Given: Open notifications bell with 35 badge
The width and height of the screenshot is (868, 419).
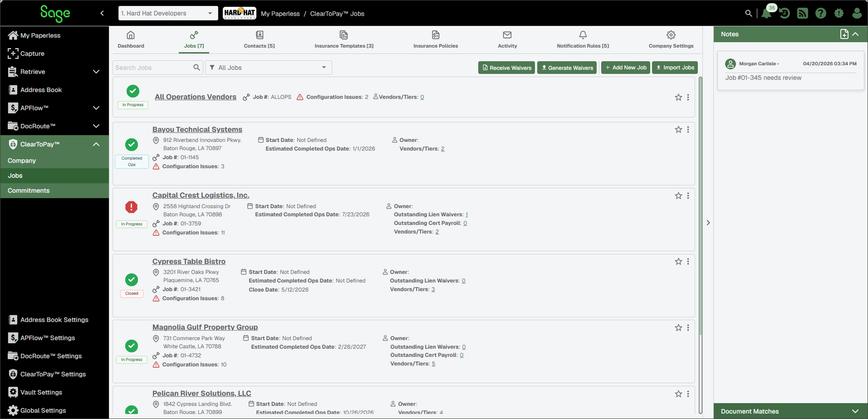Looking at the screenshot, I should pos(767,13).
